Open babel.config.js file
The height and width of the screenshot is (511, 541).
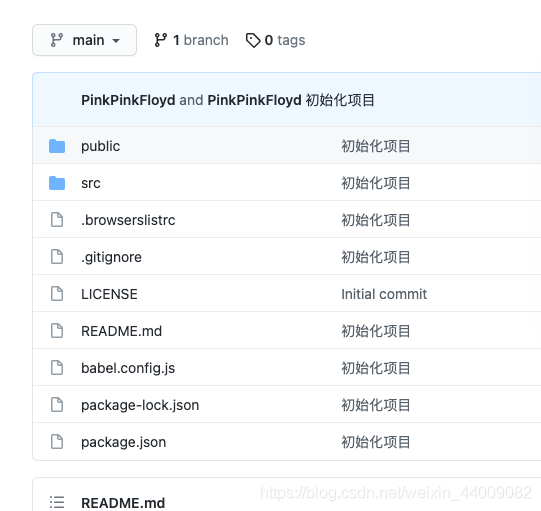coord(128,368)
